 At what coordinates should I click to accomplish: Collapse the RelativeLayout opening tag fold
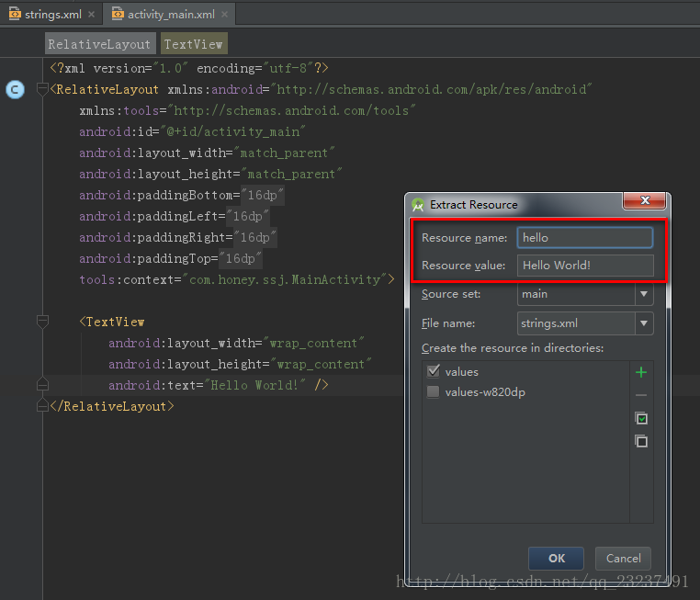[x=41, y=90]
